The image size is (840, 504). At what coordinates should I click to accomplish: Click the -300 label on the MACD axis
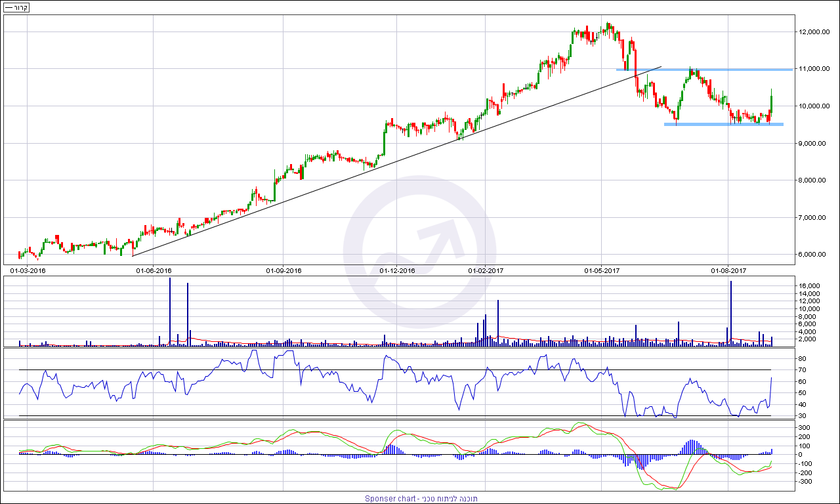pos(805,482)
